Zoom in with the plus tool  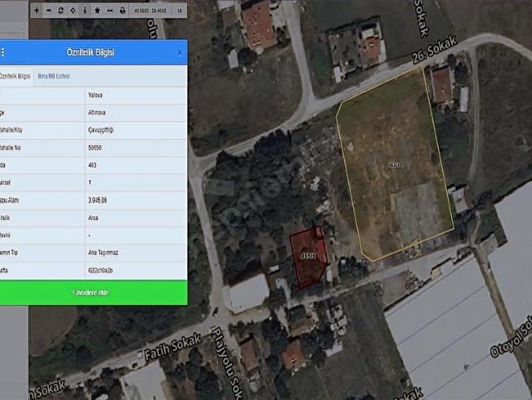click(x=37, y=11)
